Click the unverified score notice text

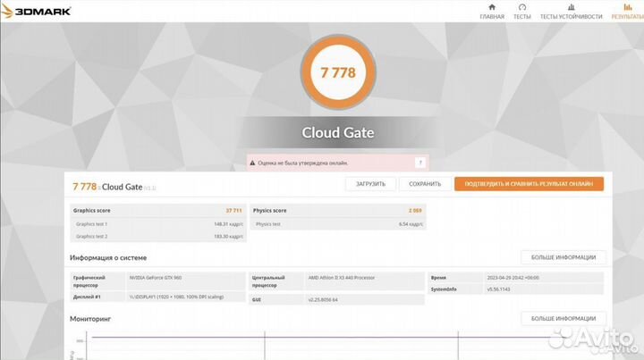click(x=302, y=163)
